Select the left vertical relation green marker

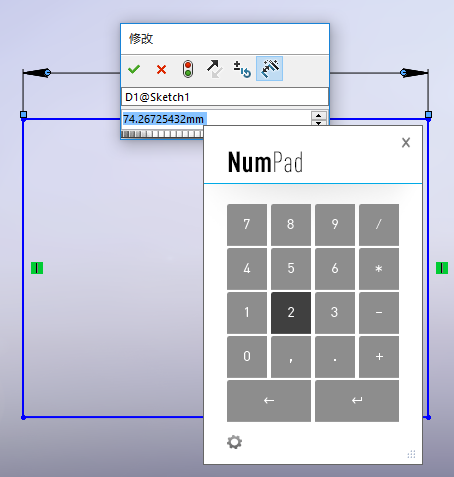pos(37,268)
